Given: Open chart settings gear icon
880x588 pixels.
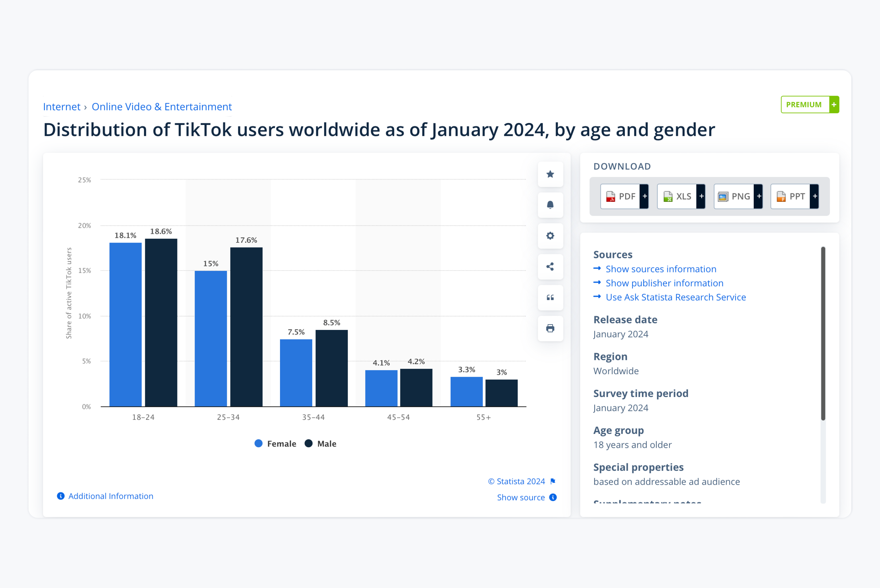Looking at the screenshot, I should point(550,236).
